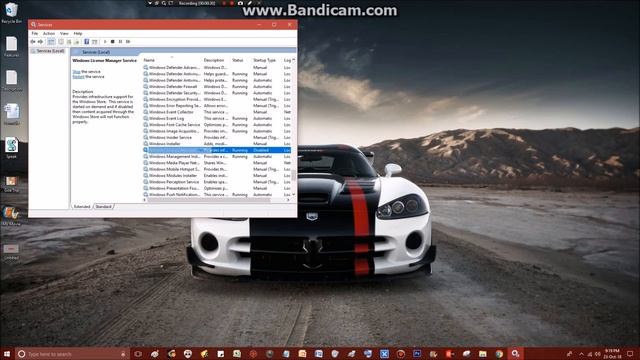
Task: Click the taskbar search box
Action: coord(72,354)
